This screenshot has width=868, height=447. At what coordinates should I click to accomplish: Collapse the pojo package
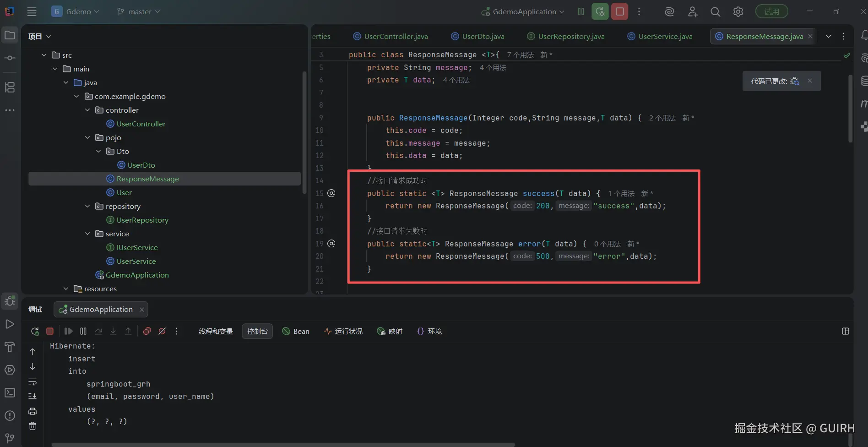point(87,137)
